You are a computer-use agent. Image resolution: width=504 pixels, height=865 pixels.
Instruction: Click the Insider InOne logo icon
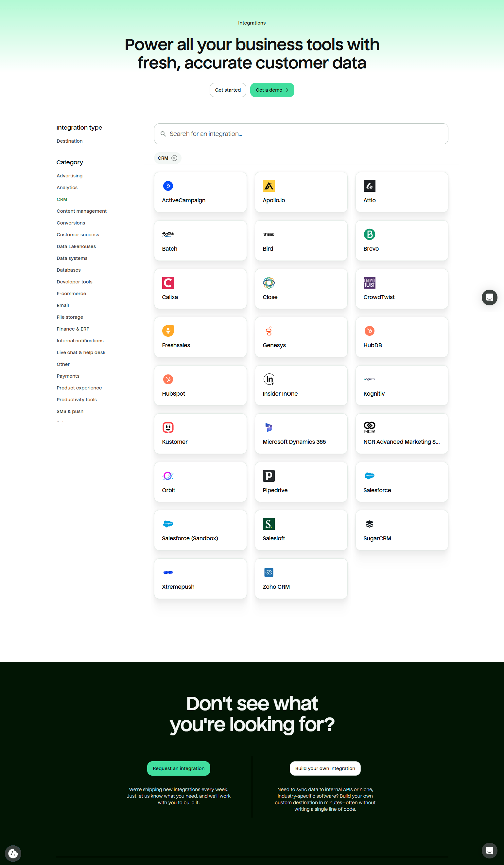[x=269, y=379]
